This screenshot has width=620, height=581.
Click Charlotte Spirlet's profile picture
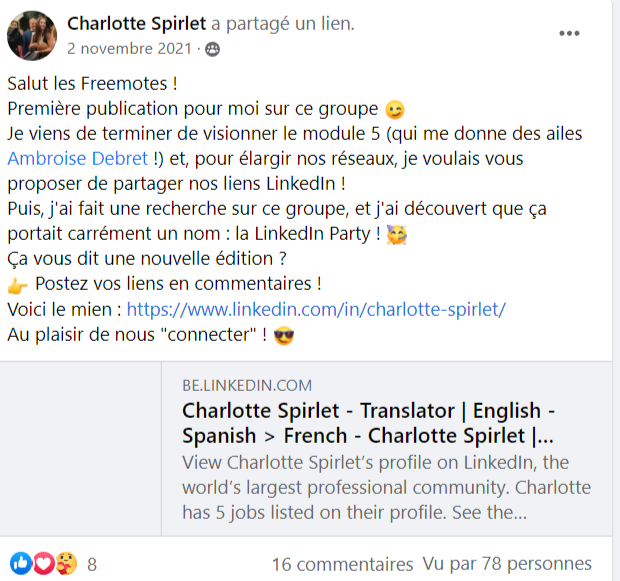[x=32, y=36]
